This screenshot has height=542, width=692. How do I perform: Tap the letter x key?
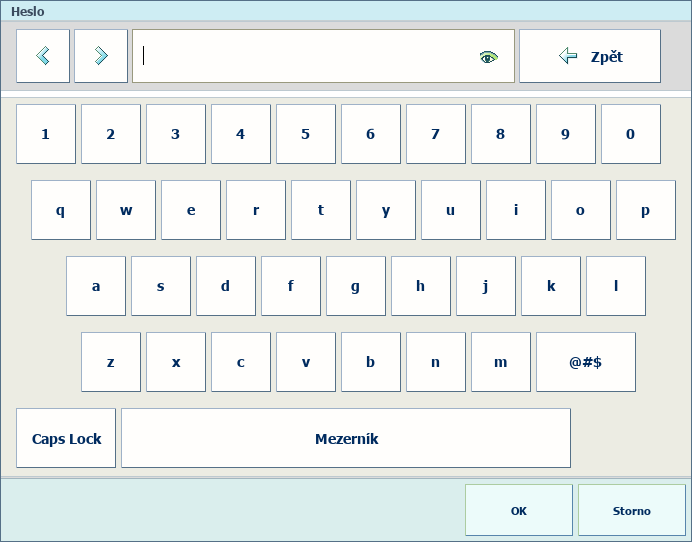tap(176, 362)
